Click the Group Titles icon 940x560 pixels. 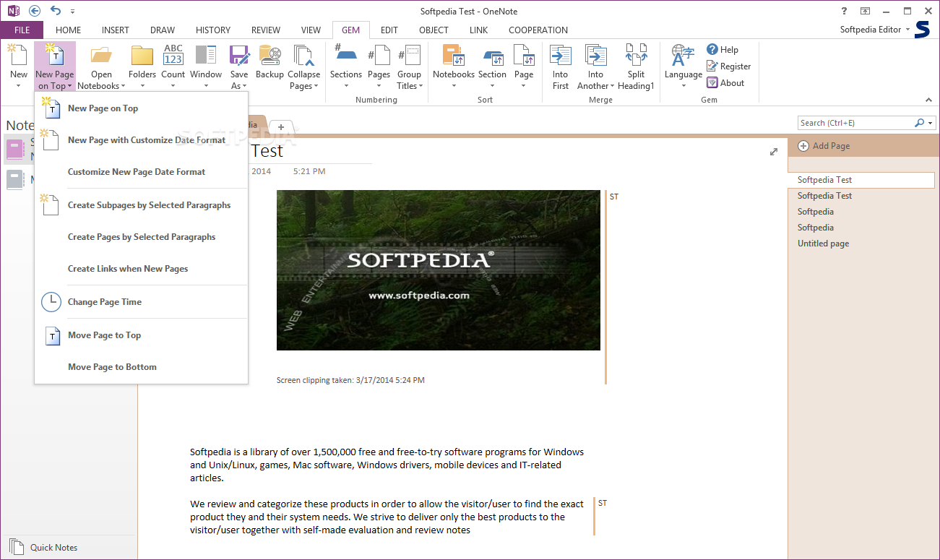click(x=409, y=56)
